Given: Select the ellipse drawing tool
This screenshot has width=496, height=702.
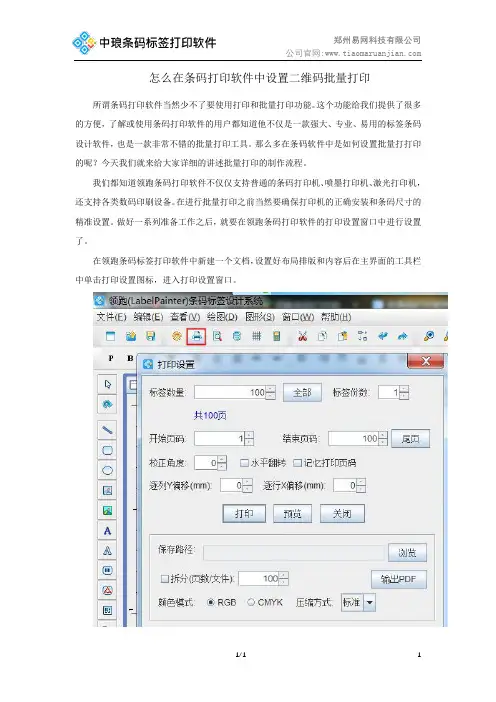Looking at the screenshot, I should point(107,471).
